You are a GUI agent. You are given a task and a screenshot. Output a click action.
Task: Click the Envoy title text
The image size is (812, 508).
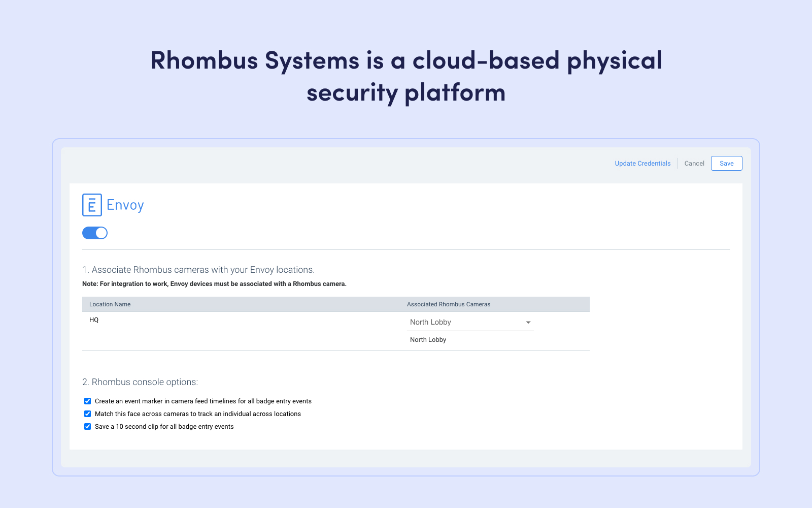point(125,205)
